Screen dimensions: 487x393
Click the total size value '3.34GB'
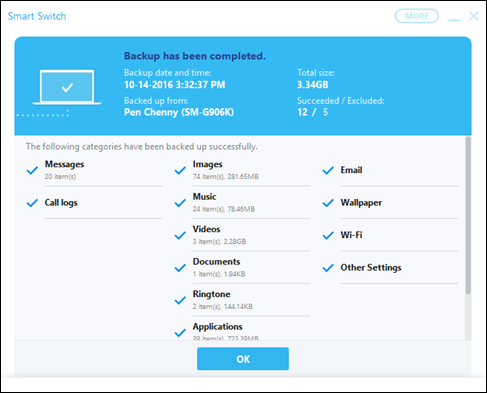(x=313, y=85)
